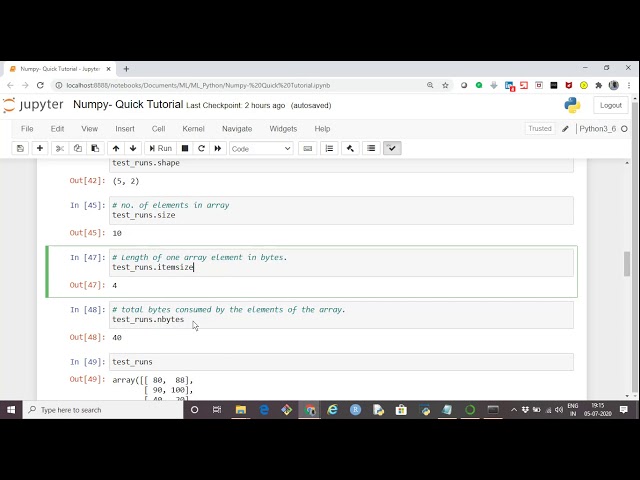Viewport: 640px width, 480px height.
Task: Click the test_runs.size code cell
Action: (x=341, y=210)
